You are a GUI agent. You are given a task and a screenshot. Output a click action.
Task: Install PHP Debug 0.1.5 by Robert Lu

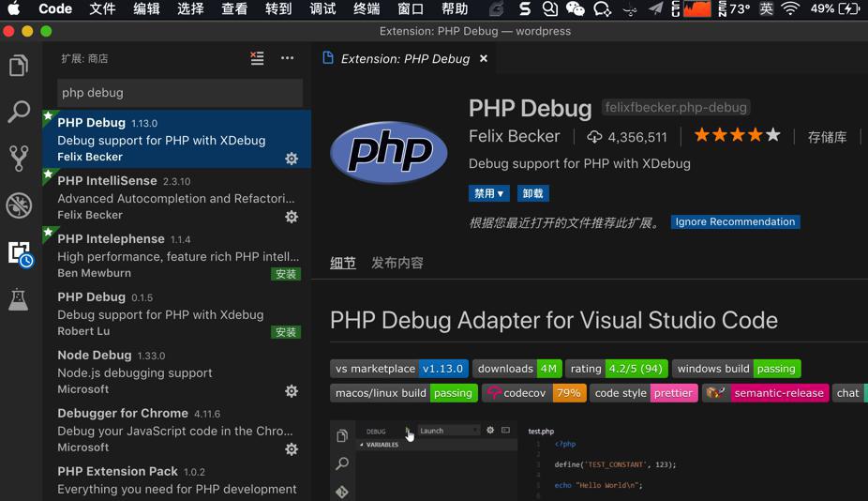[286, 332]
